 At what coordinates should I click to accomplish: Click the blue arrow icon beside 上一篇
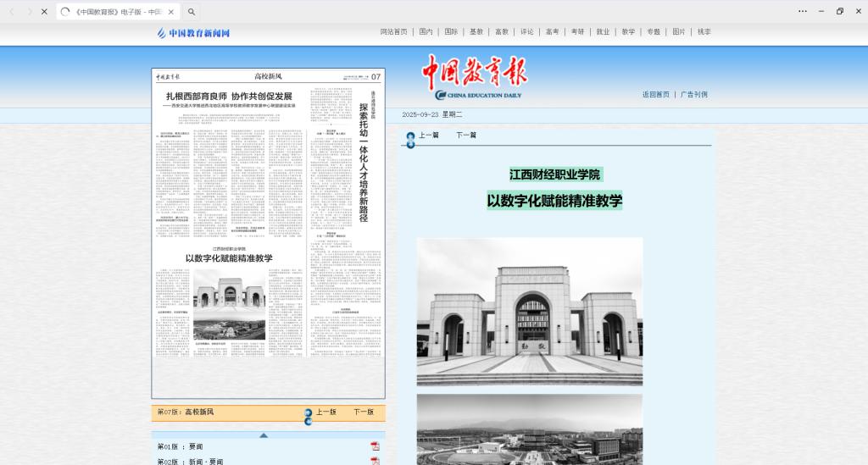point(410,139)
